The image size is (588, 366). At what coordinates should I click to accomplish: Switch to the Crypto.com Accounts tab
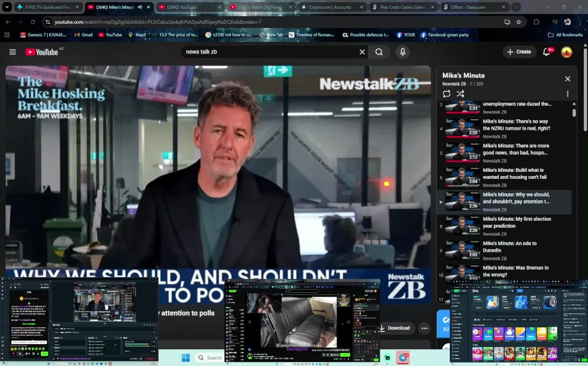[332, 7]
